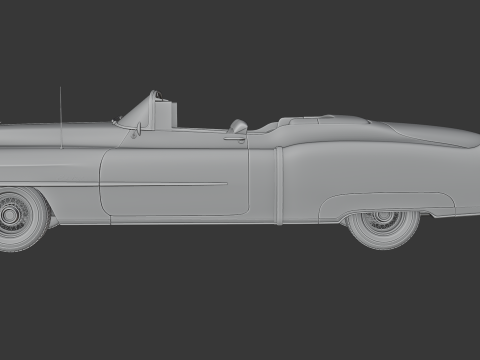Select the vertical chrome strip behind the door
This screenshot has width=480, height=360.
(279, 186)
